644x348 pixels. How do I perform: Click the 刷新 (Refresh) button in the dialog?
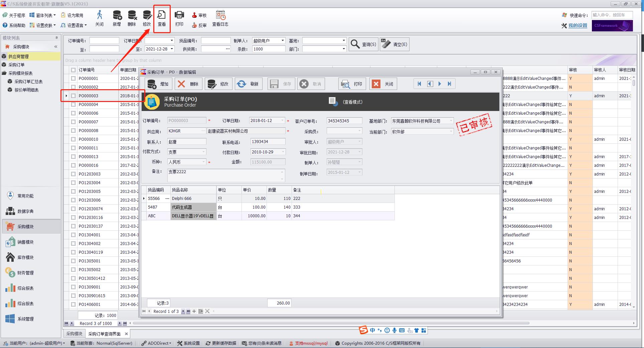[248, 84]
